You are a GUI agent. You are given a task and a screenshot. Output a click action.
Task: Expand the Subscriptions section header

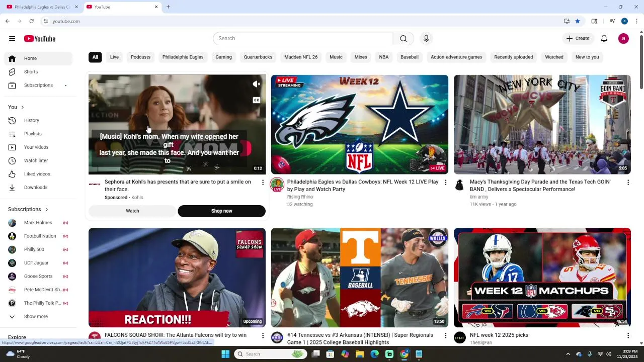point(28,209)
